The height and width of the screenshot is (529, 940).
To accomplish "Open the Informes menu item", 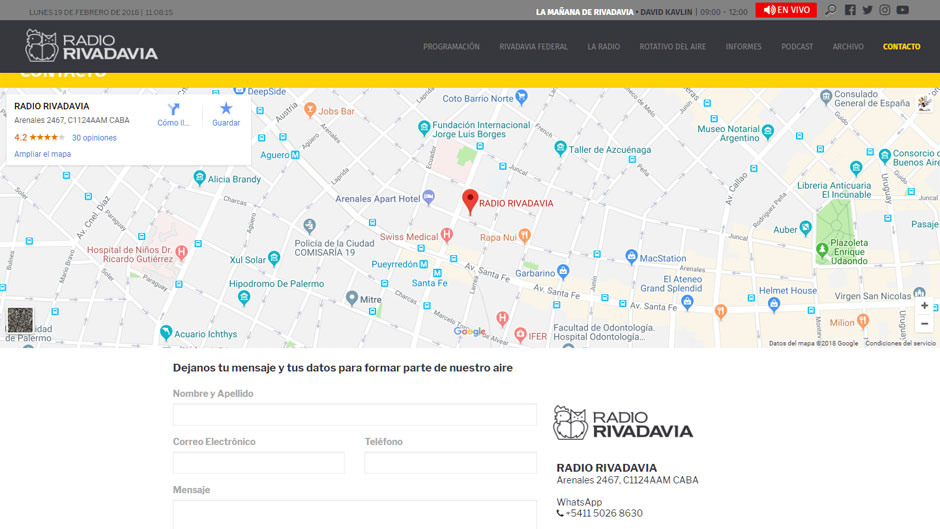I will click(x=743, y=47).
